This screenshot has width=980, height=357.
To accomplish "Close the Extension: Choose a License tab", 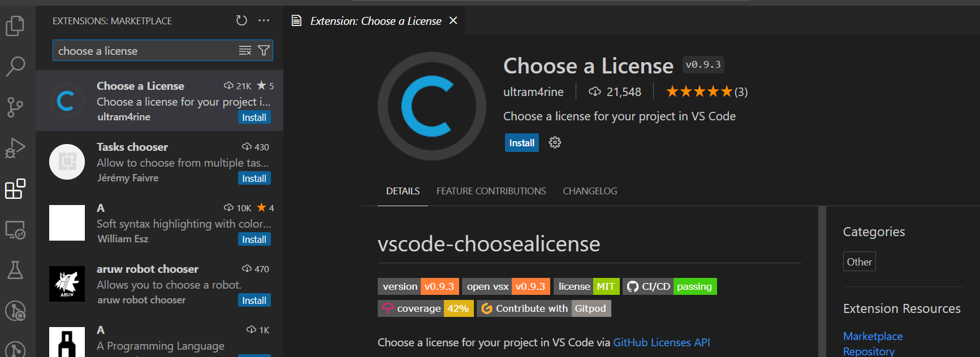I will (453, 21).
